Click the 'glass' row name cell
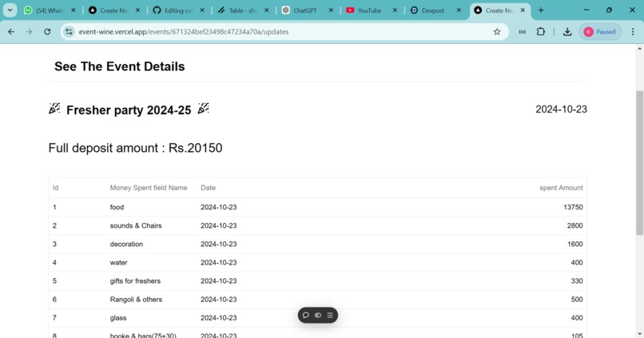 (x=118, y=318)
